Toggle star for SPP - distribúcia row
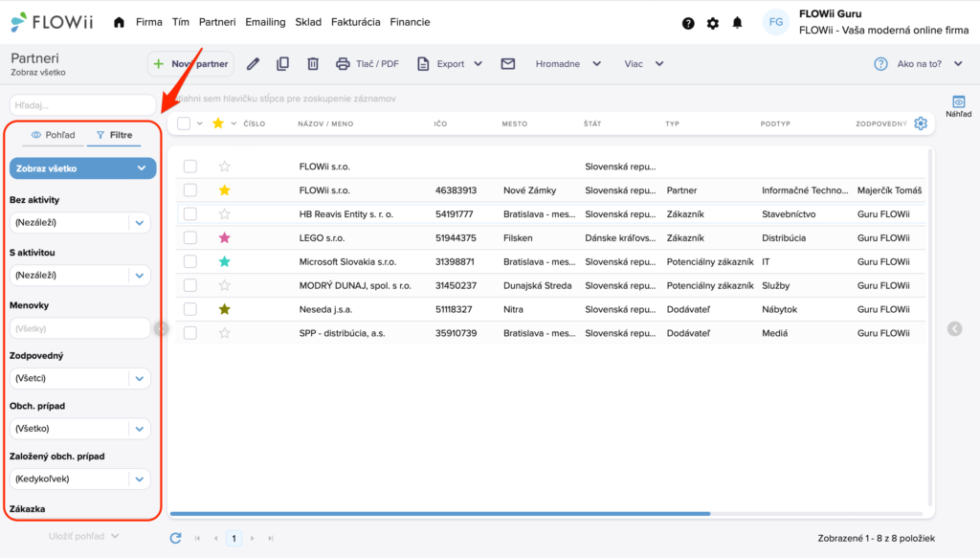Screen dimensions: 980x558 pos(224,333)
